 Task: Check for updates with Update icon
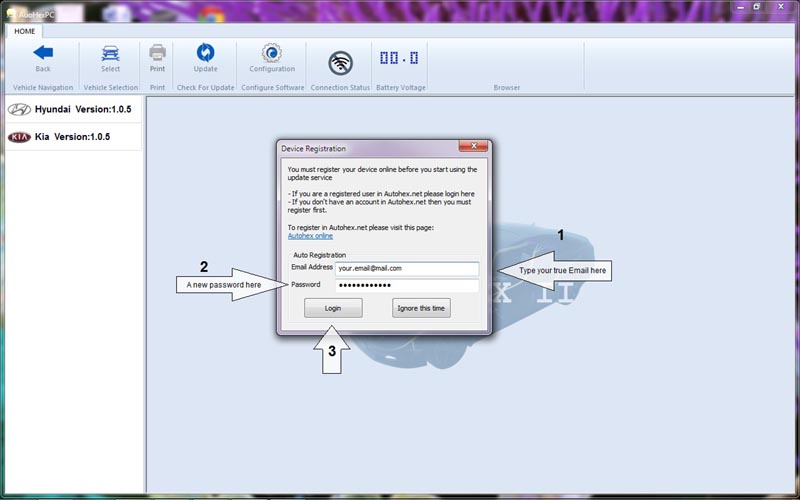click(206, 52)
